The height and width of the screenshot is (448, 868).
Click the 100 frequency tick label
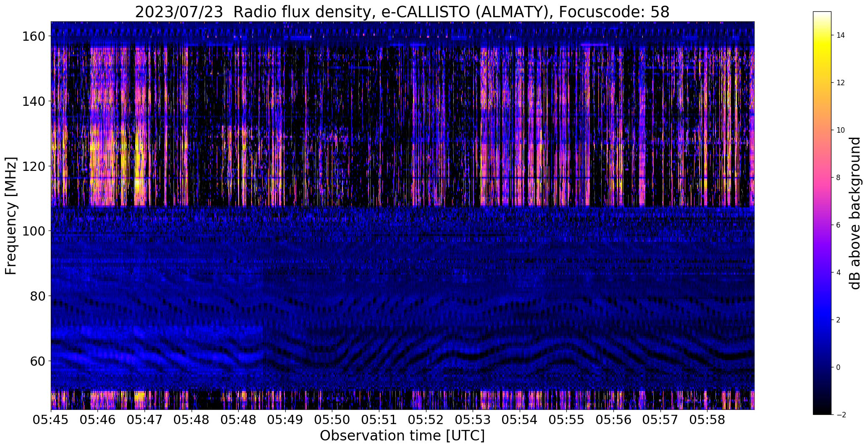(34, 231)
